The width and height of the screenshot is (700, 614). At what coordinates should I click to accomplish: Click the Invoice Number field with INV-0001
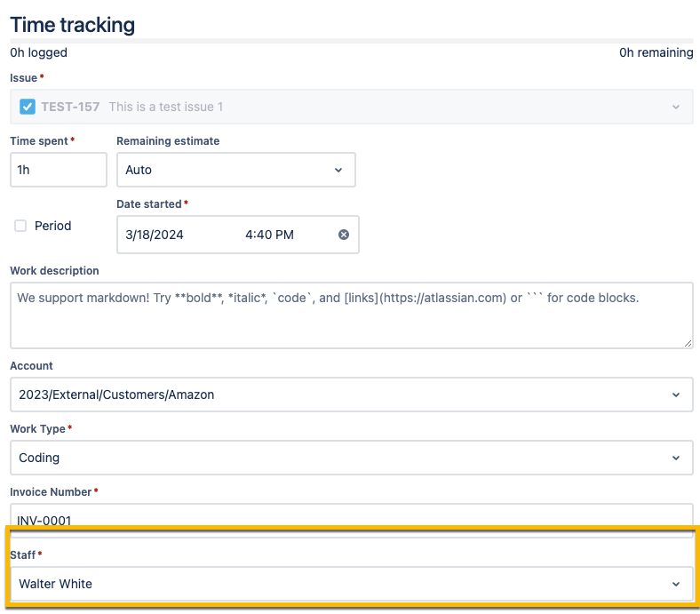coord(352,520)
